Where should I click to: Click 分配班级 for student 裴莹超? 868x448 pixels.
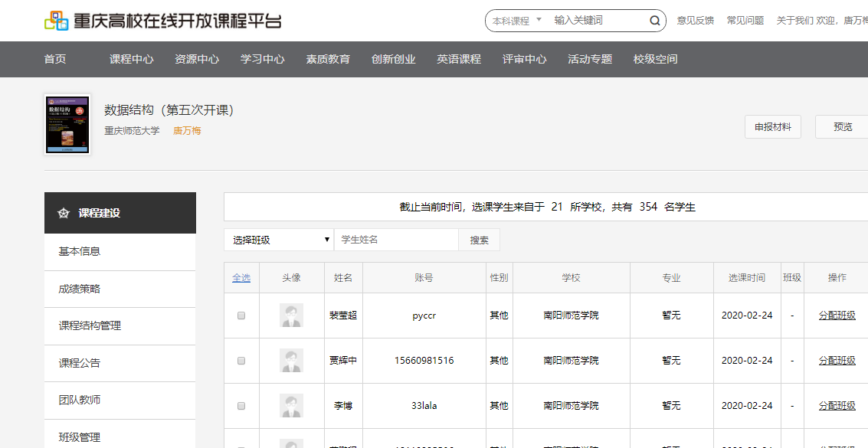click(x=837, y=316)
